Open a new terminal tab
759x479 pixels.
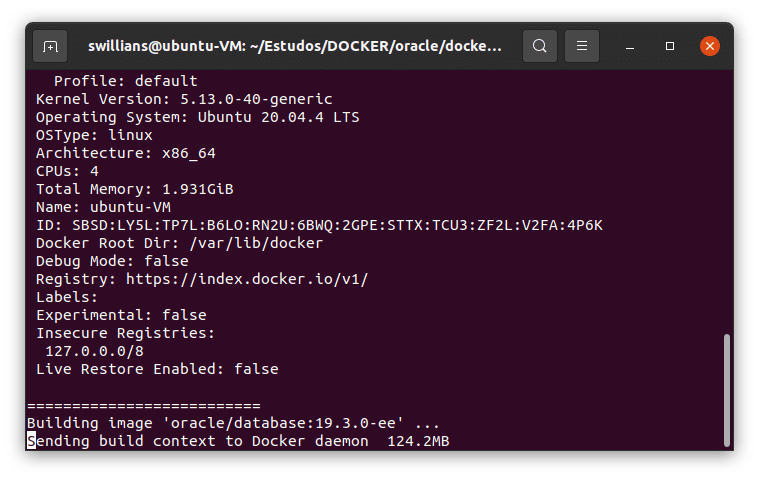click(x=50, y=46)
